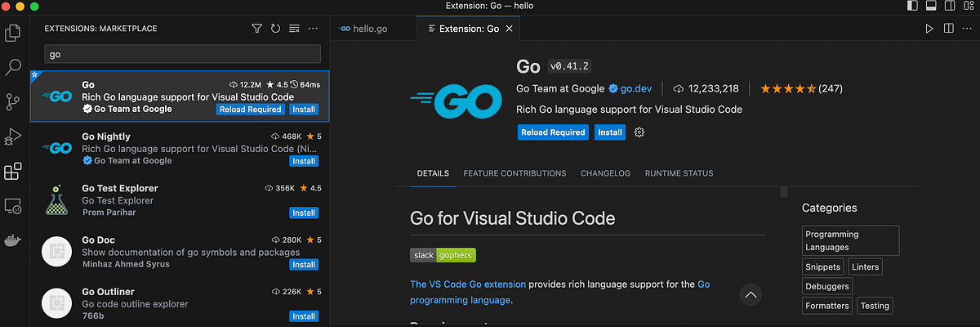This screenshot has width=980, height=327.
Task: Open Extensions panel more actions menu
Action: [314, 29]
